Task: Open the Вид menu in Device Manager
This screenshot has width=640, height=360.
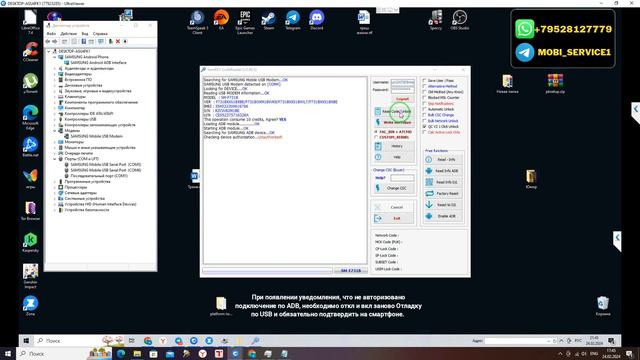Action: [85, 34]
